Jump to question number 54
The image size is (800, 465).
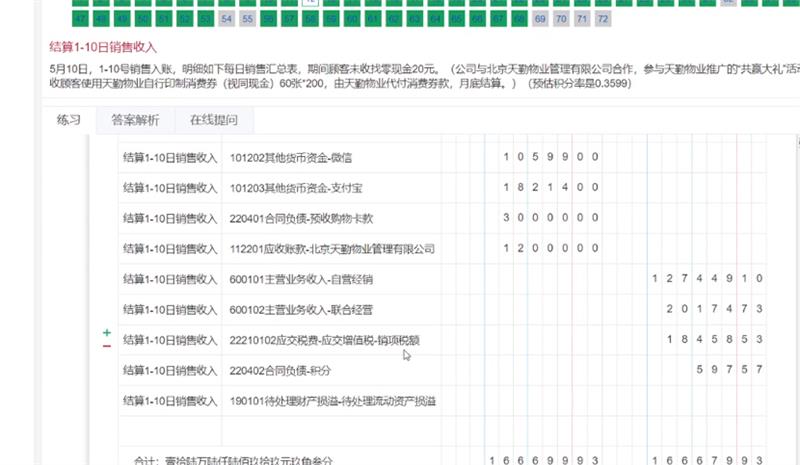click(x=227, y=19)
